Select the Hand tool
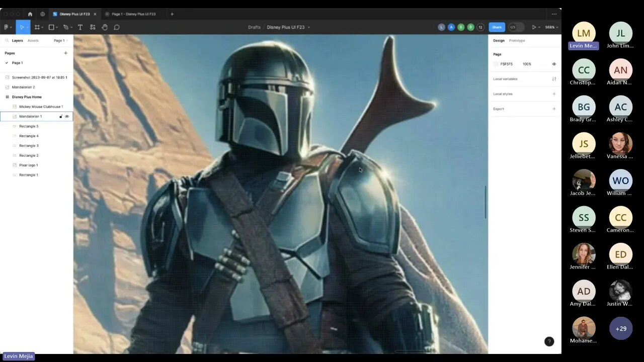Screen dimensions: 644x362 tap(105, 27)
